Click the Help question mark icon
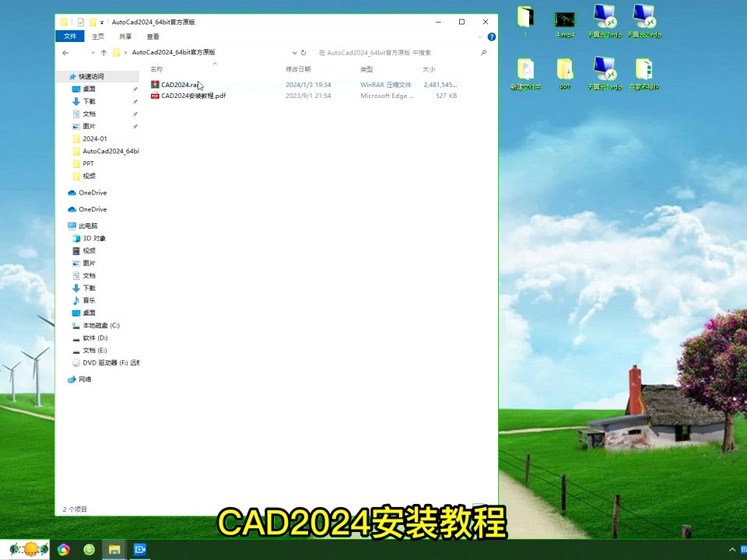 [x=491, y=37]
